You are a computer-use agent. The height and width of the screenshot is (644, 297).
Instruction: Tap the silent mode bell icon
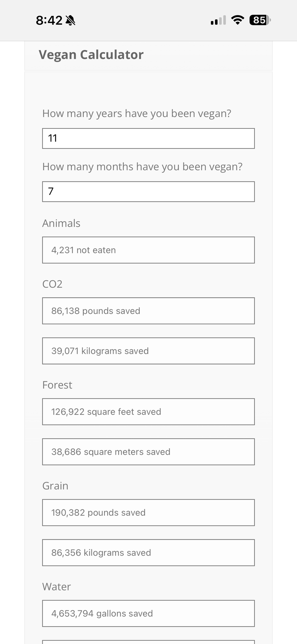click(70, 21)
